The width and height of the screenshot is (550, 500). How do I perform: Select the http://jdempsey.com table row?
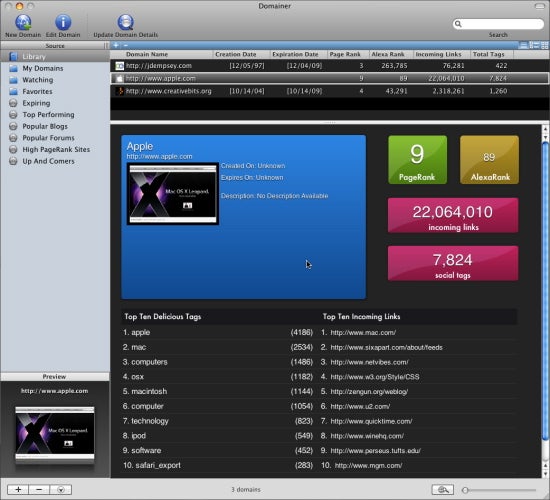pos(330,66)
